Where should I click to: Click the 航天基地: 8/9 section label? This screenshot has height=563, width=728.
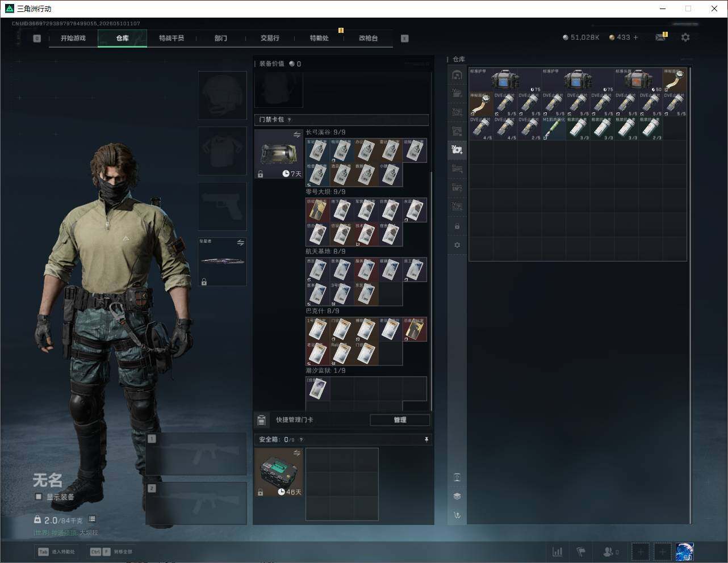tap(325, 251)
